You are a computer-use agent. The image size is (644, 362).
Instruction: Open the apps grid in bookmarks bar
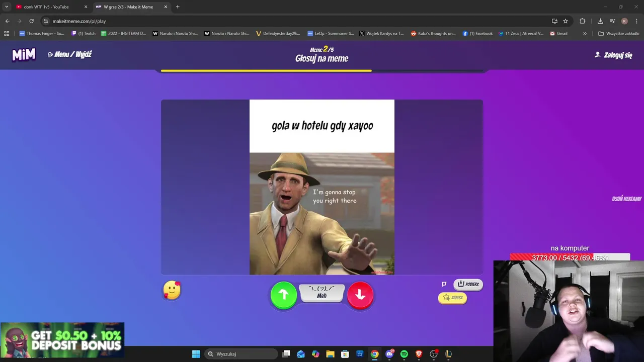pyautogui.click(x=7, y=34)
